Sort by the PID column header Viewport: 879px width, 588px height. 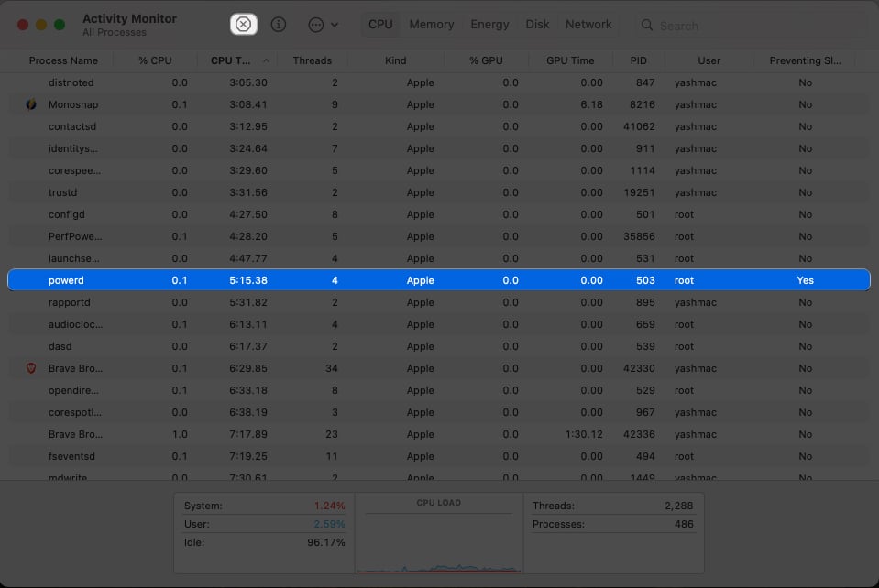tap(638, 60)
